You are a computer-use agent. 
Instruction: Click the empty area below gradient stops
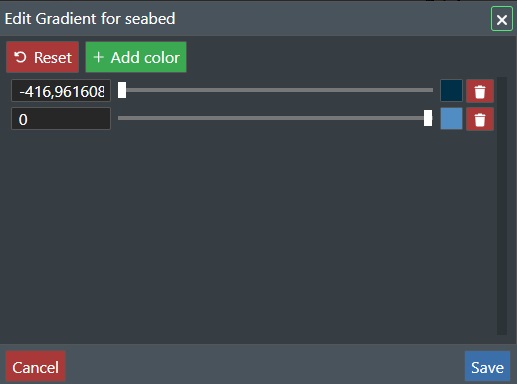pyautogui.click(x=250, y=233)
